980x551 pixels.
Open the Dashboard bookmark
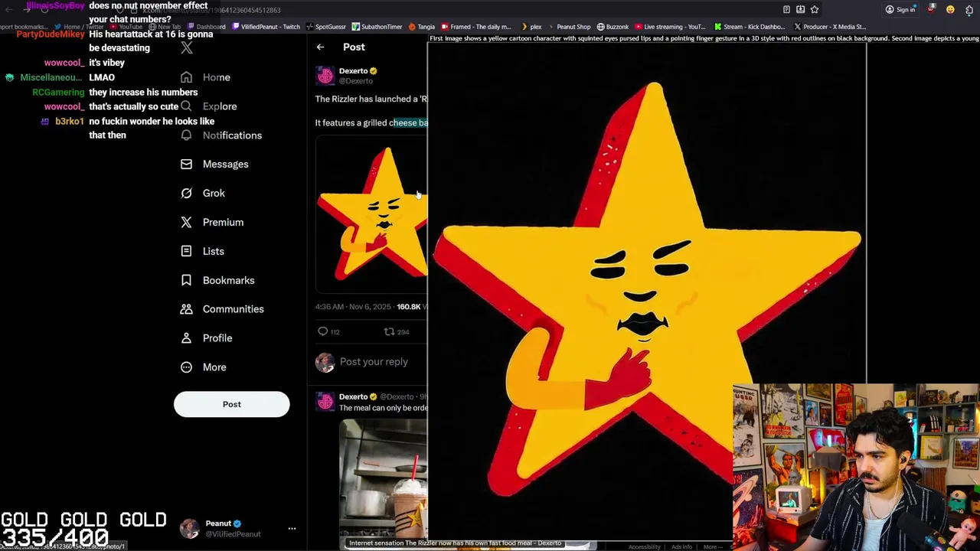[206, 27]
